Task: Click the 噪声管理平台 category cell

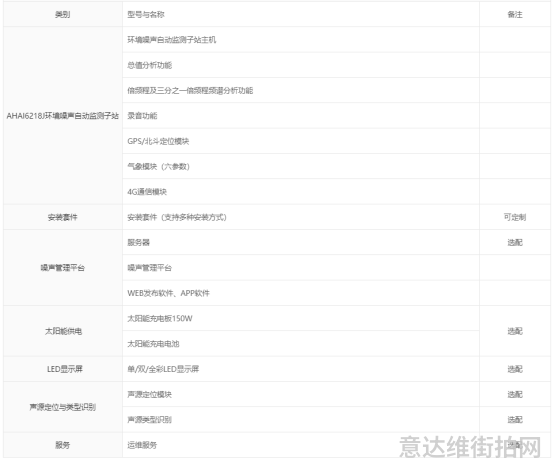Action: pyautogui.click(x=63, y=267)
